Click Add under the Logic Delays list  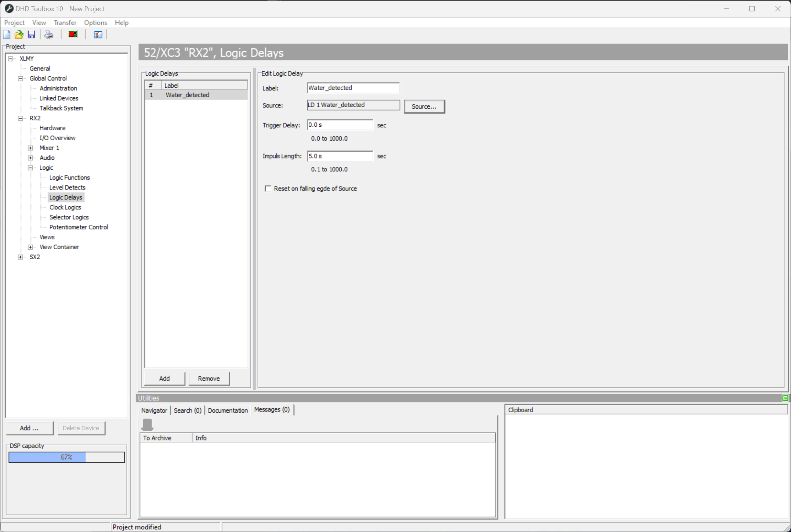coord(164,379)
